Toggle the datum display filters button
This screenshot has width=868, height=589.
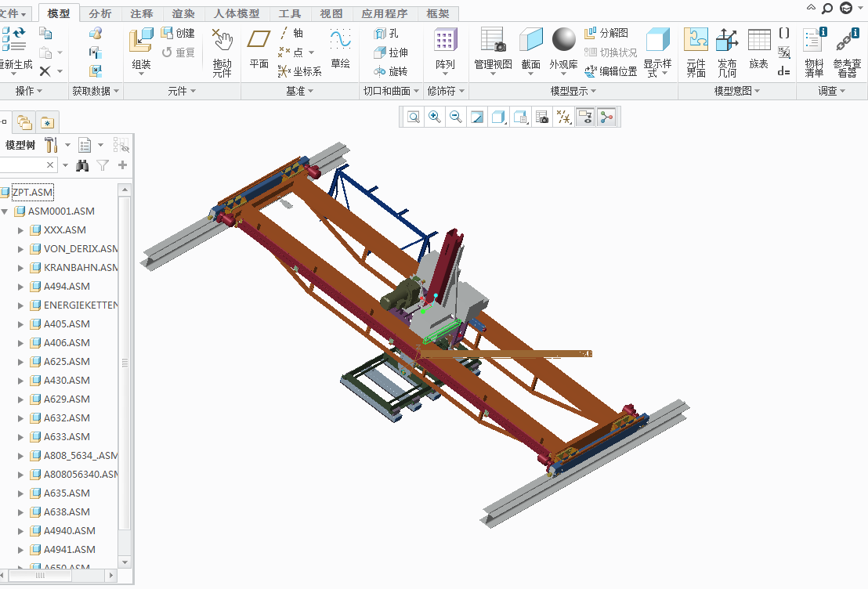click(x=563, y=117)
